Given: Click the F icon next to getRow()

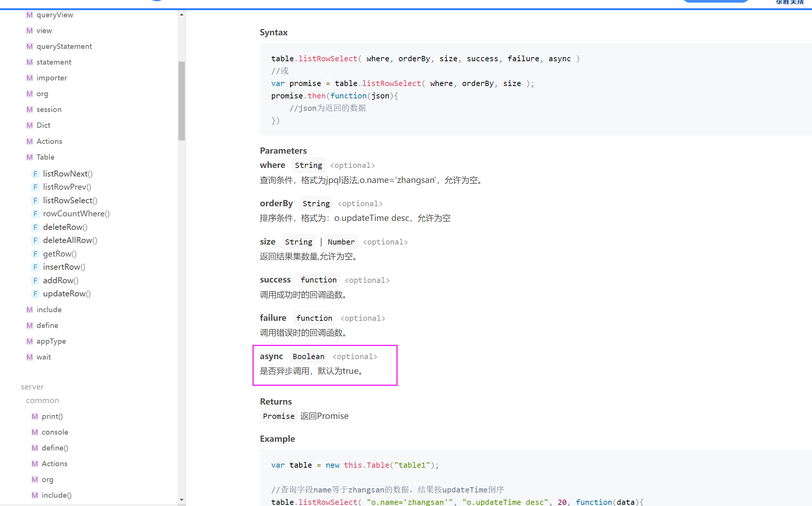Looking at the screenshot, I should tap(35, 254).
